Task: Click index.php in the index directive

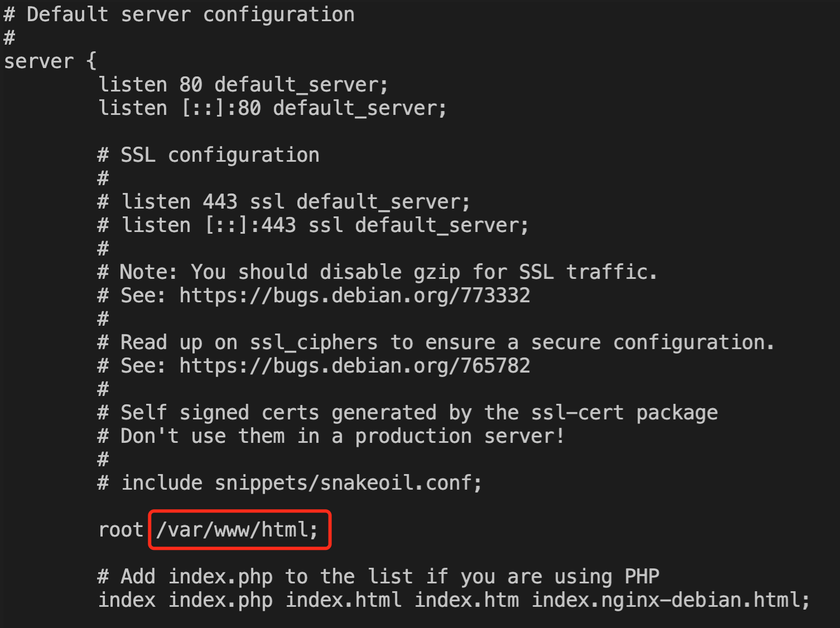Action: (x=220, y=600)
